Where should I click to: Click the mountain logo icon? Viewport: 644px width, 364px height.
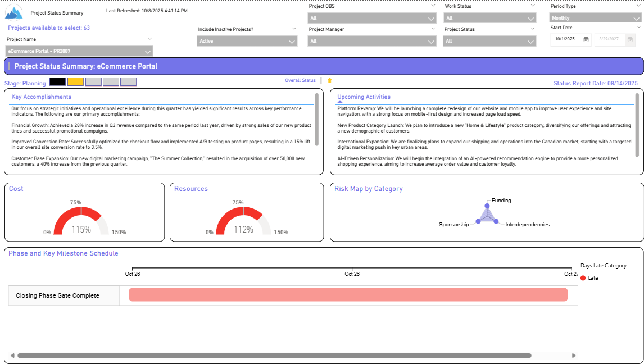coord(13,12)
